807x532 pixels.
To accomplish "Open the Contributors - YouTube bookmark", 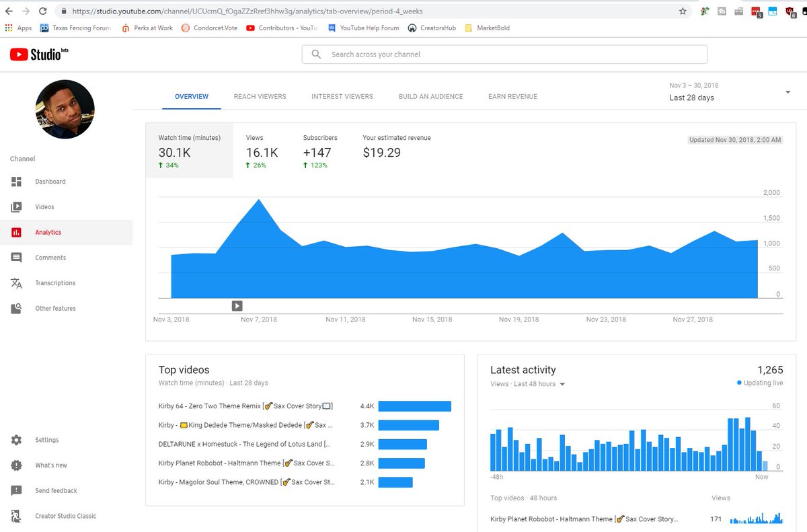I will (x=282, y=28).
